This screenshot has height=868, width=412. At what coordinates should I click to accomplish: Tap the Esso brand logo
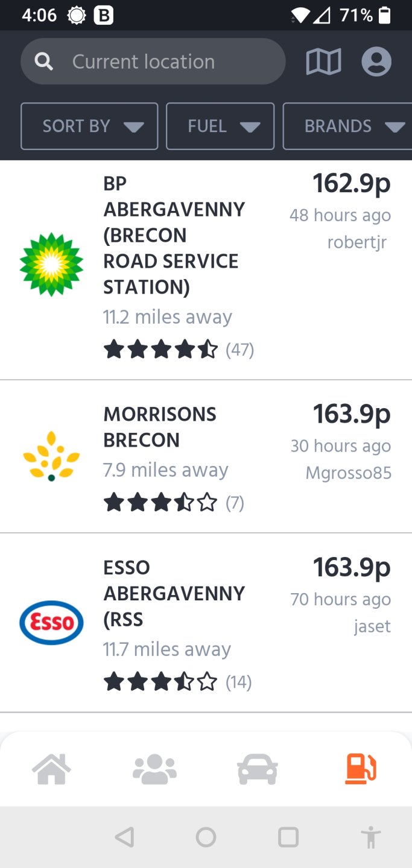tap(51, 623)
